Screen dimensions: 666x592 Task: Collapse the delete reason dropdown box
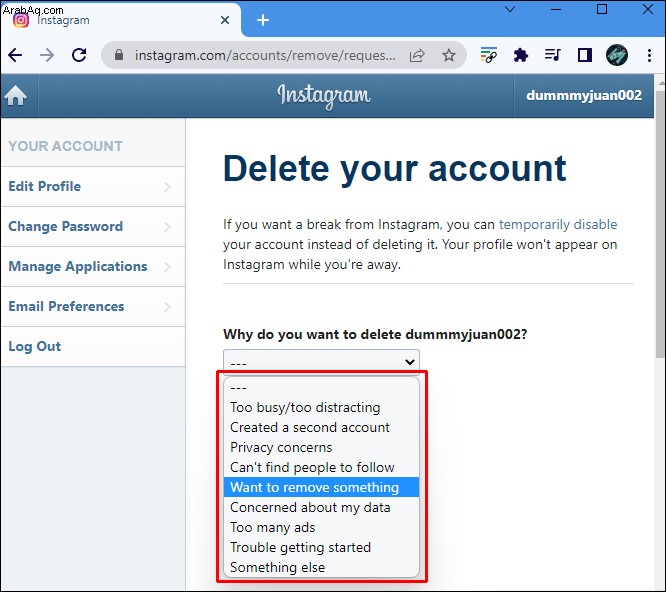point(321,362)
